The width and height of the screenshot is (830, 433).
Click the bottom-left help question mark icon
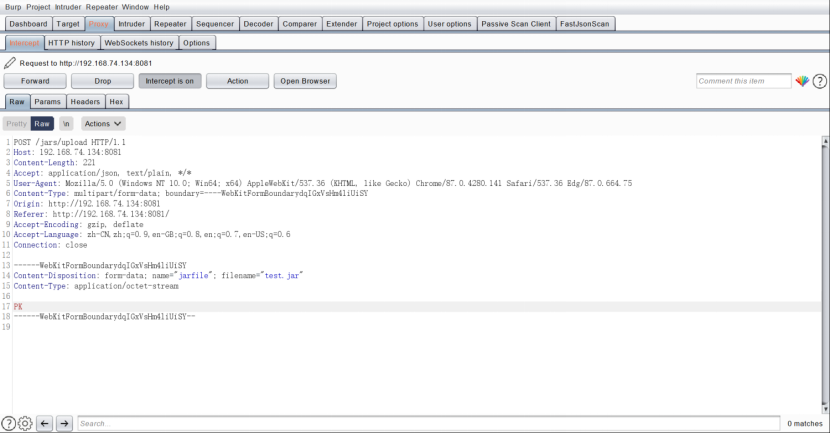coord(8,423)
